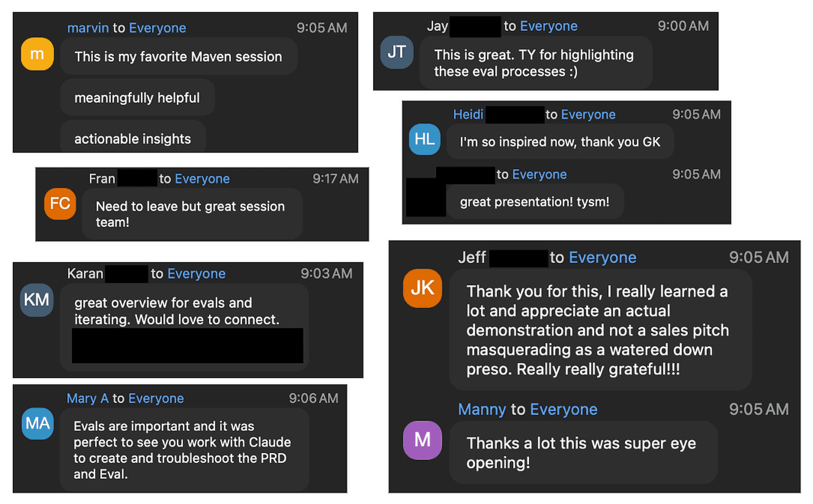Open Karan's KM avatar
The height and width of the screenshot is (504, 813).
37,300
